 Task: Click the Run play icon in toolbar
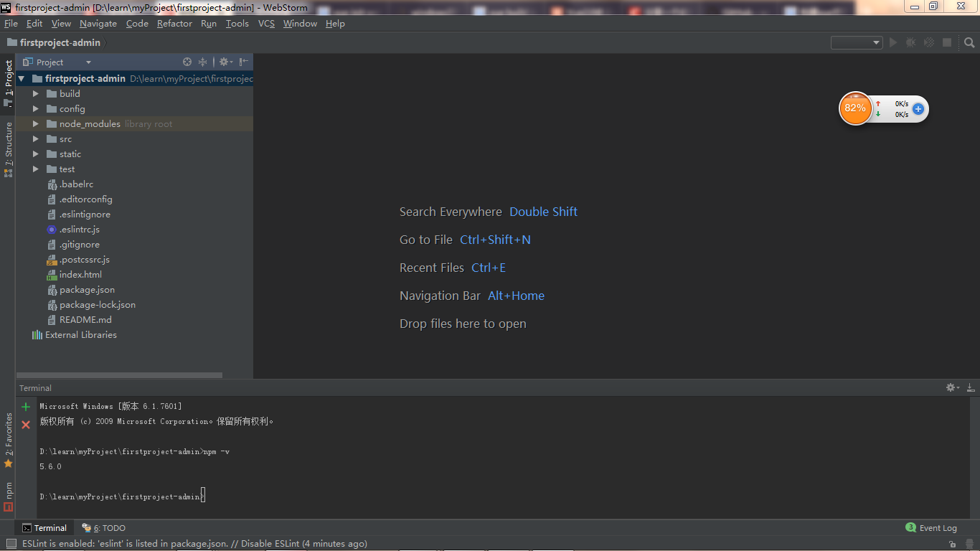click(893, 42)
